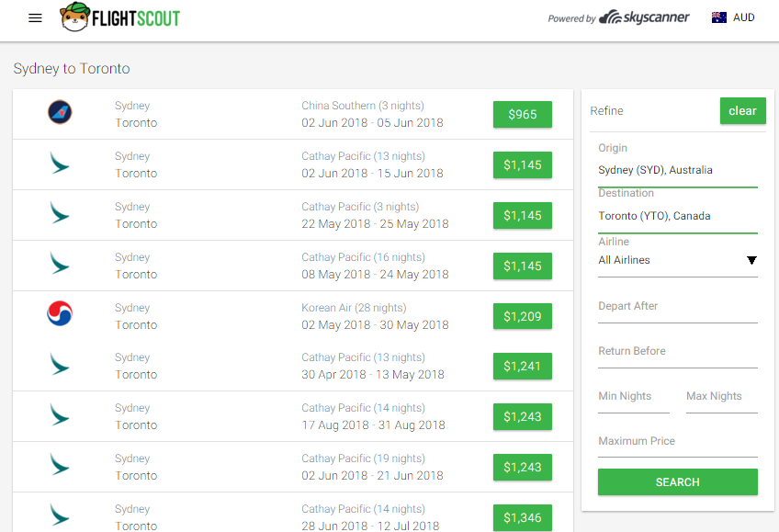This screenshot has width=779, height=532.
Task: Select the $1,209 Korean Air fare
Action: 522,316
